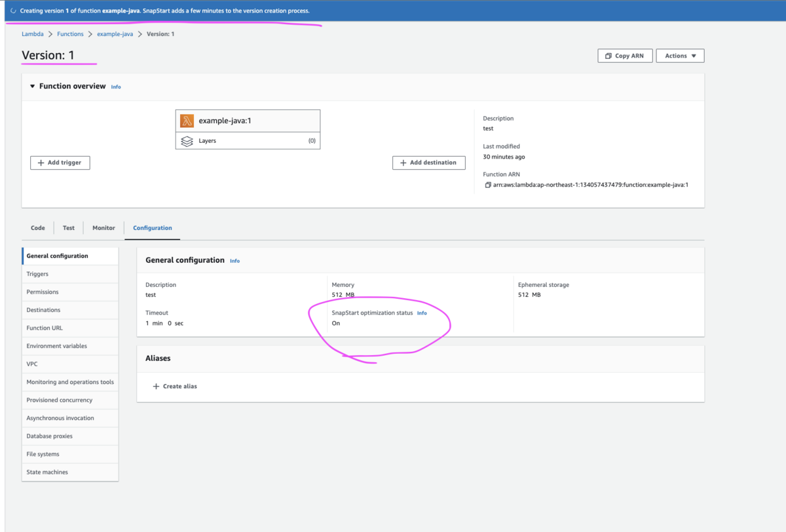This screenshot has width=786, height=532.
Task: Open Triggers in the configuration sidebar
Action: [x=70, y=274]
